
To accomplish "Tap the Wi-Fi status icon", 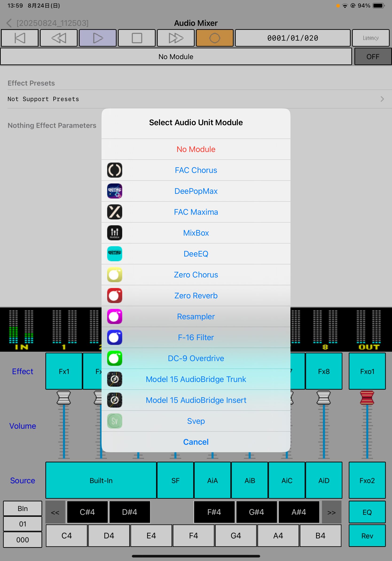I will [x=345, y=6].
